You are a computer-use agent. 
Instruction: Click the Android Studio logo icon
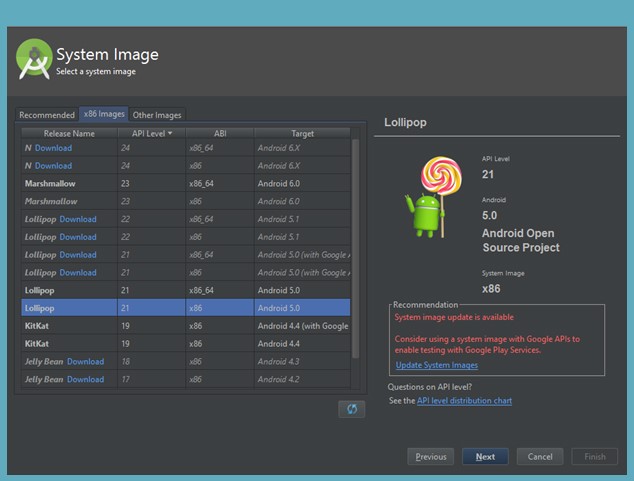[34, 59]
